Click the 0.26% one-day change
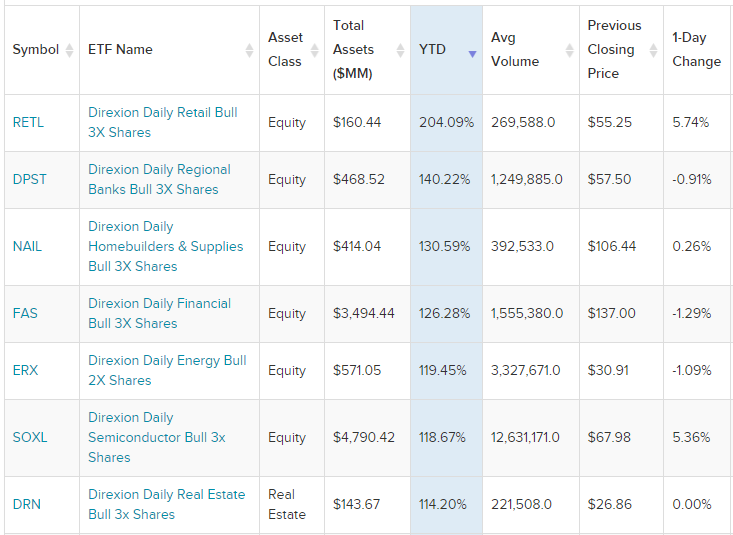 click(x=691, y=246)
